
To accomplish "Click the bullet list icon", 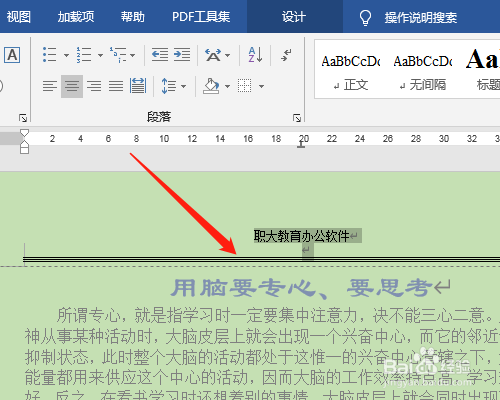I will (x=49, y=54).
